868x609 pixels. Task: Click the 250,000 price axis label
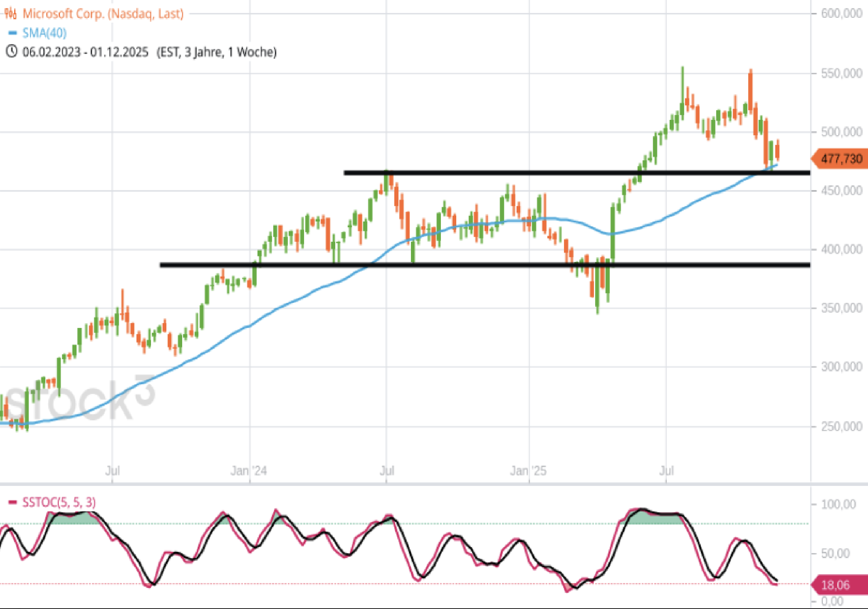(x=841, y=426)
